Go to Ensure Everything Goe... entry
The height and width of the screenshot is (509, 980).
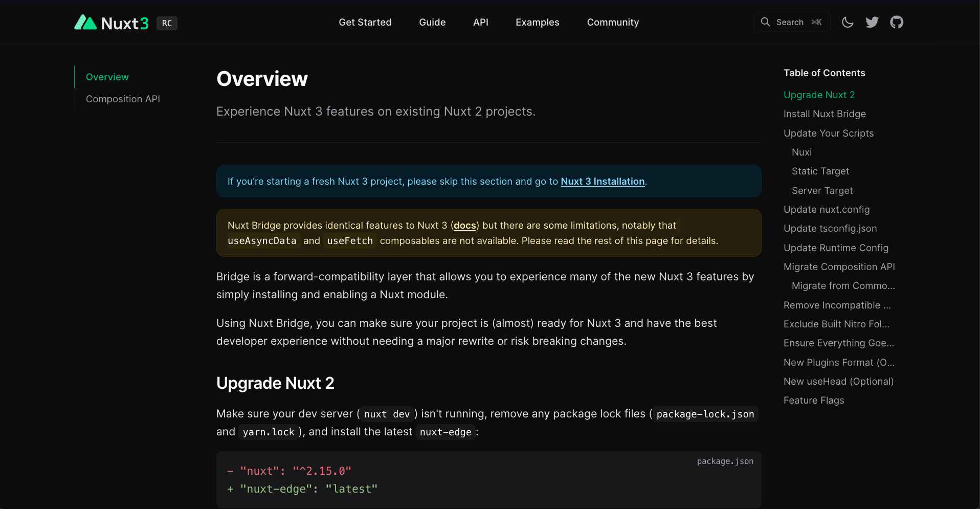click(x=839, y=343)
